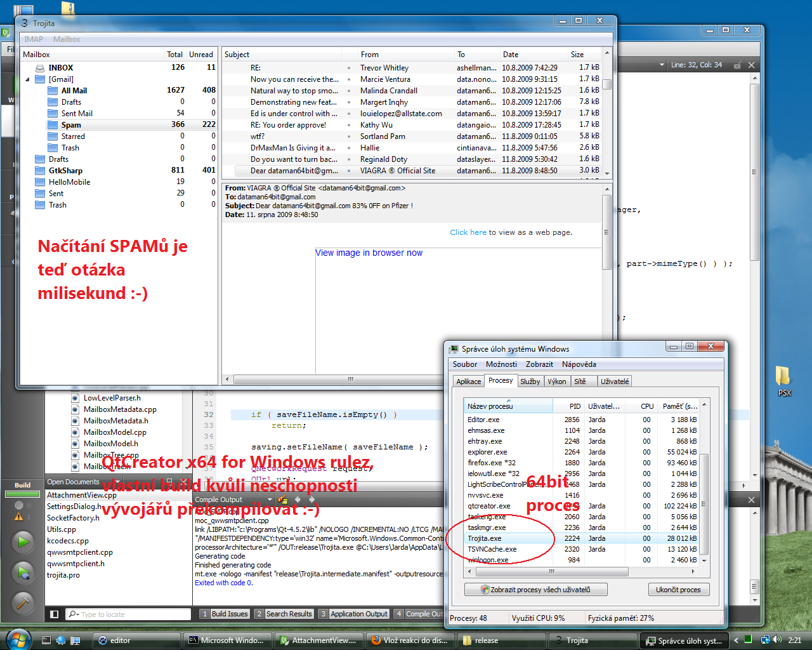Switch to the Výkon tab
Screen dimensions: 812x650
tap(557, 381)
